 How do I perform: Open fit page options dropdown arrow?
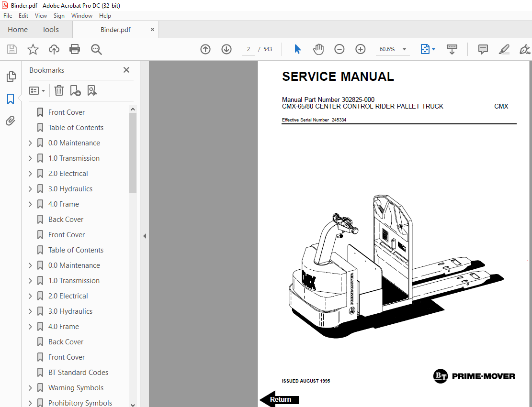point(434,49)
